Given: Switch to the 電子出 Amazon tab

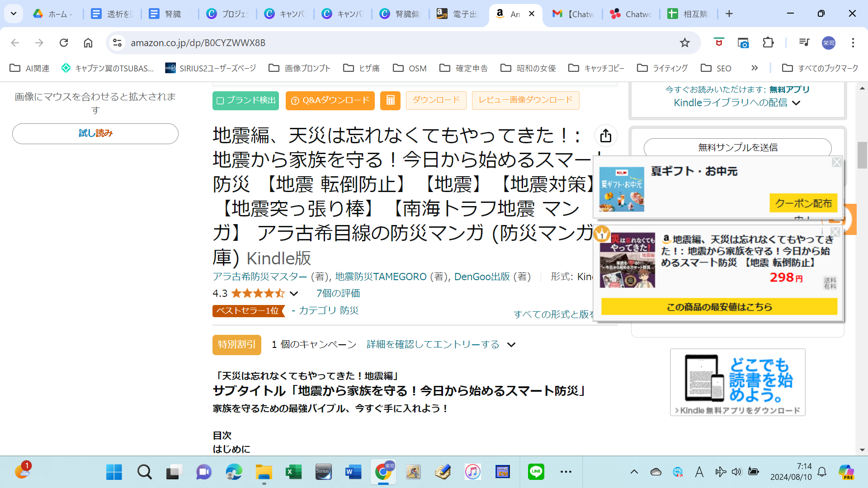Looking at the screenshot, I should pos(458,14).
